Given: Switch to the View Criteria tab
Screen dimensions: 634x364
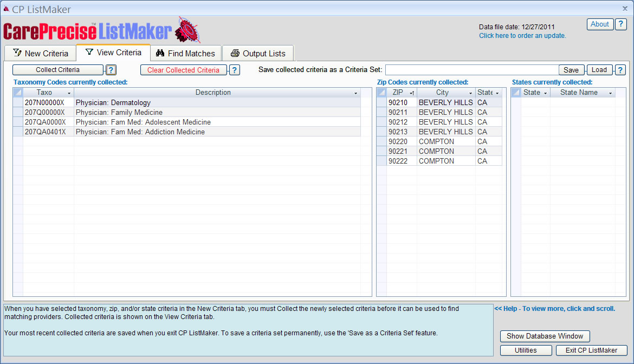Looking at the screenshot, I should point(113,53).
